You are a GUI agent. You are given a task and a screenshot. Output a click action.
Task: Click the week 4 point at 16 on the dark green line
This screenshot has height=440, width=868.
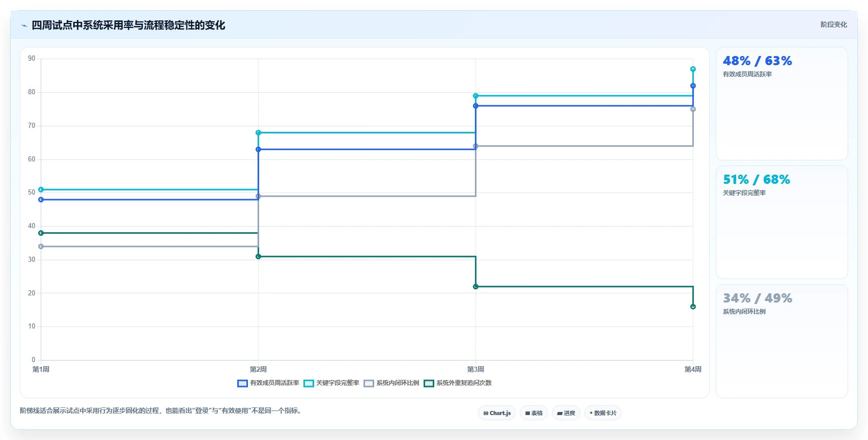pyautogui.click(x=693, y=307)
